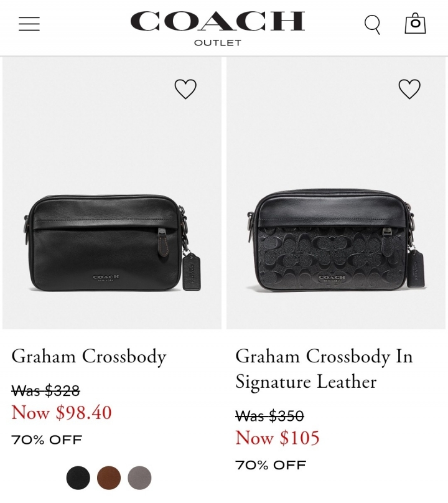View the signature embossed crossbody bag image
The image size is (448, 503).
coord(336,193)
